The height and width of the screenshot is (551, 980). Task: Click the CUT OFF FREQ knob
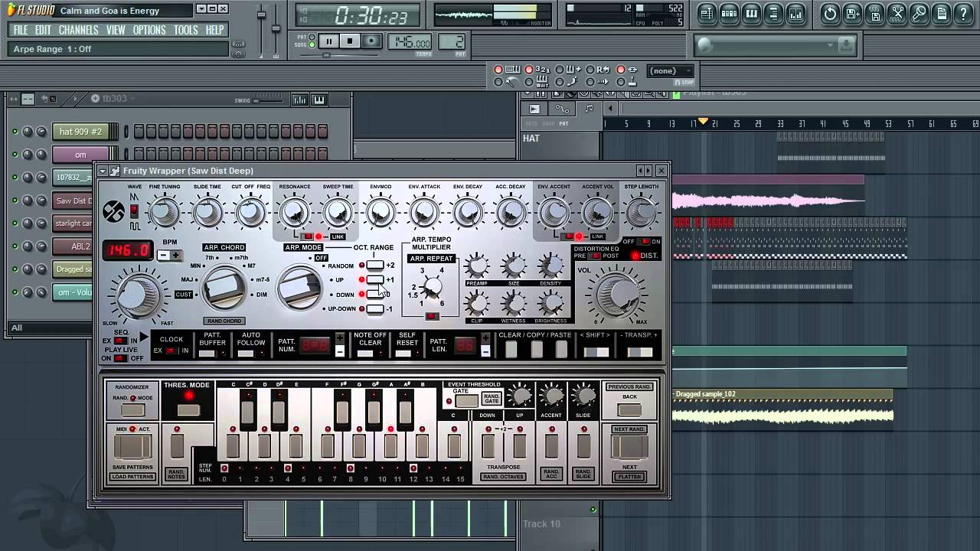(251, 214)
